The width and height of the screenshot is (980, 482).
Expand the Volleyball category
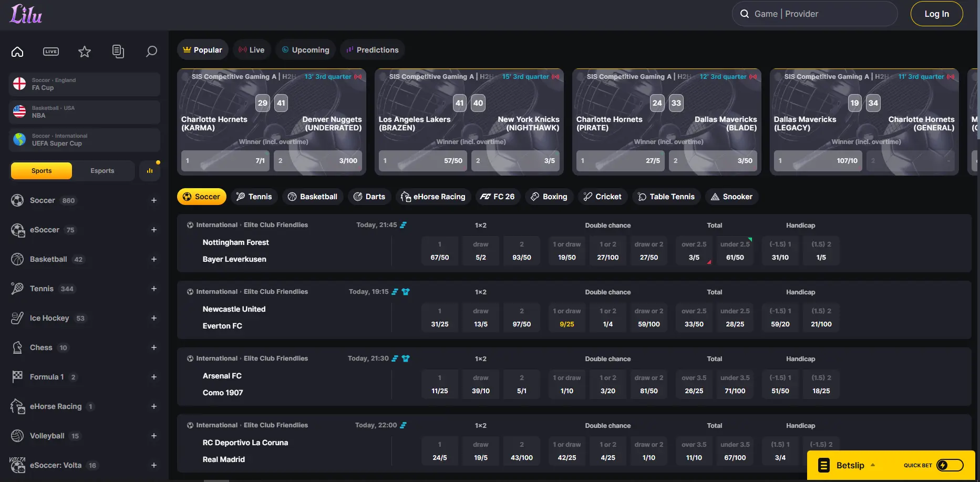coord(154,436)
